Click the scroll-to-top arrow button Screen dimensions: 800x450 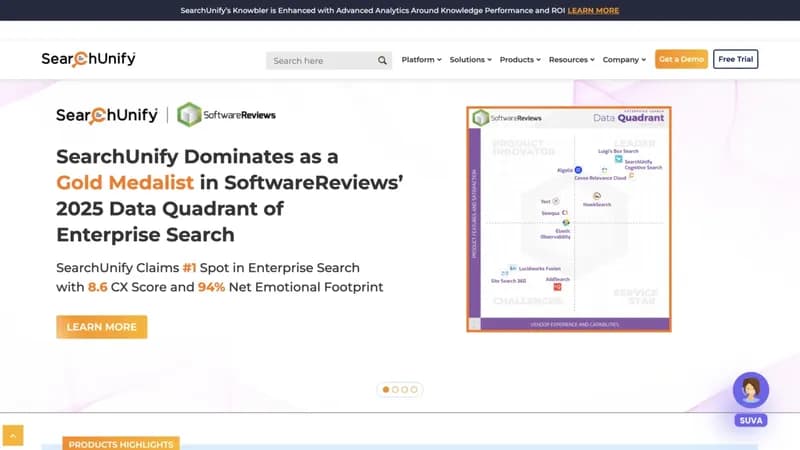point(13,436)
